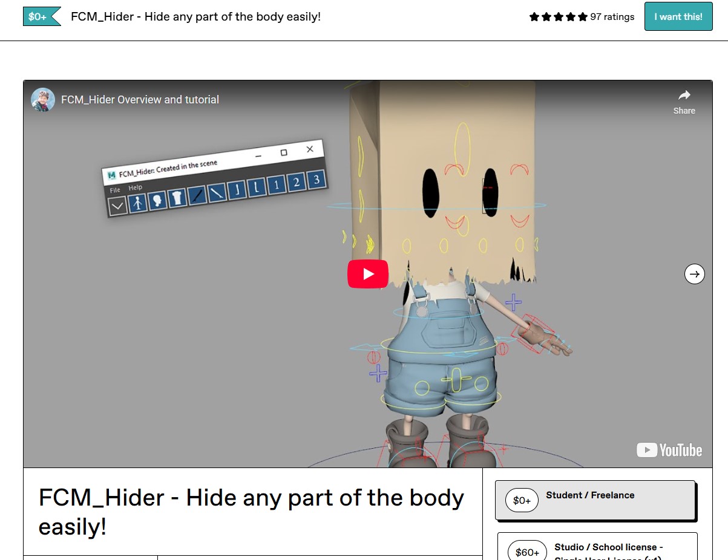728x560 pixels.
Task: Click the Maya logo in the FCM_Hider titlebar
Action: (111, 175)
